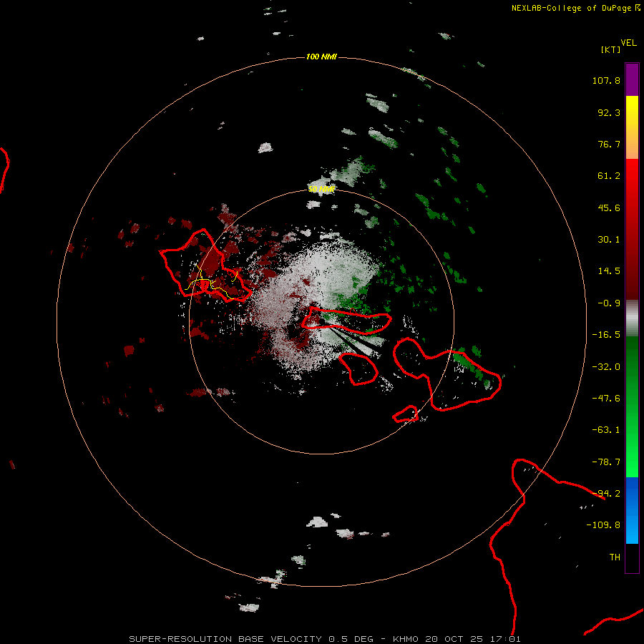The width and height of the screenshot is (644, 644).
Task: Select the -32.0 velocity scale value
Action: [606, 367]
